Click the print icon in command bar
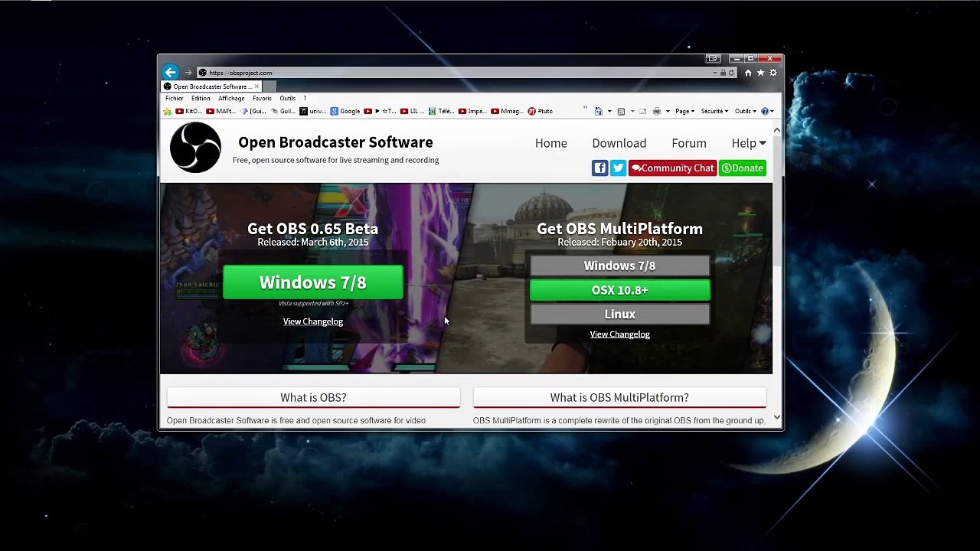 (x=657, y=111)
